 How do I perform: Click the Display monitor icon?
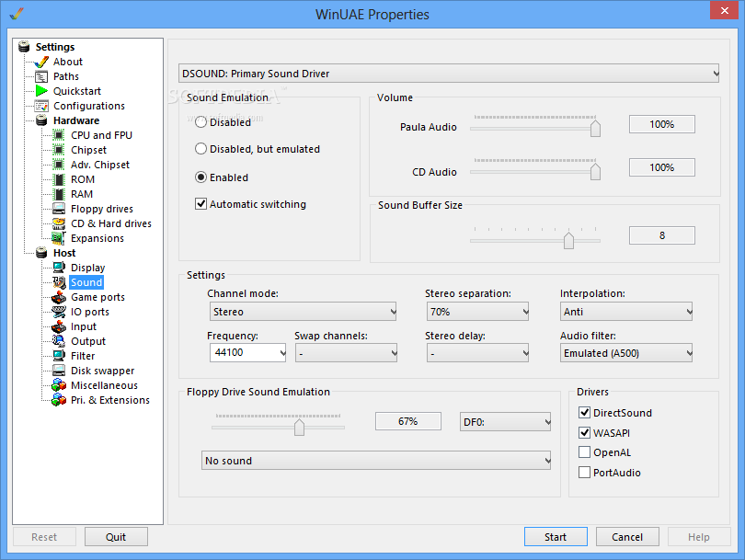[59, 268]
